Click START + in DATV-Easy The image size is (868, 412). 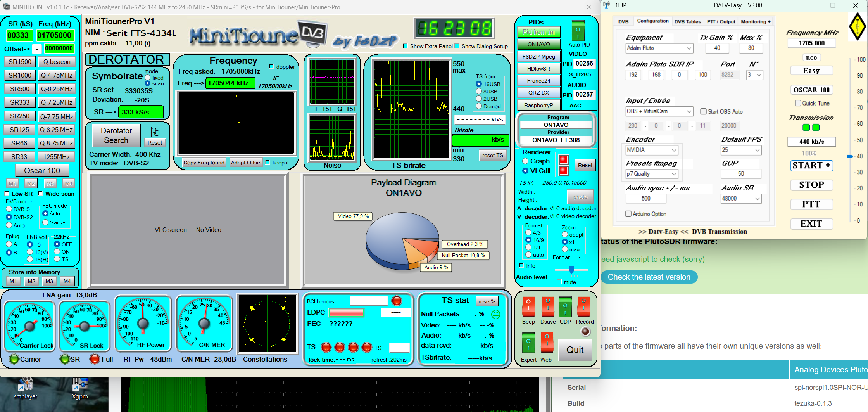811,166
